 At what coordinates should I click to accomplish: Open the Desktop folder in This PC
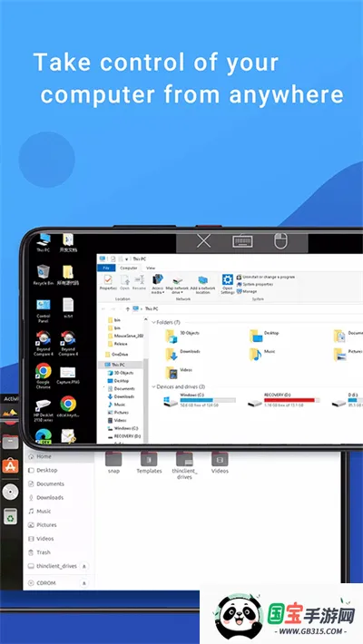(x=264, y=336)
